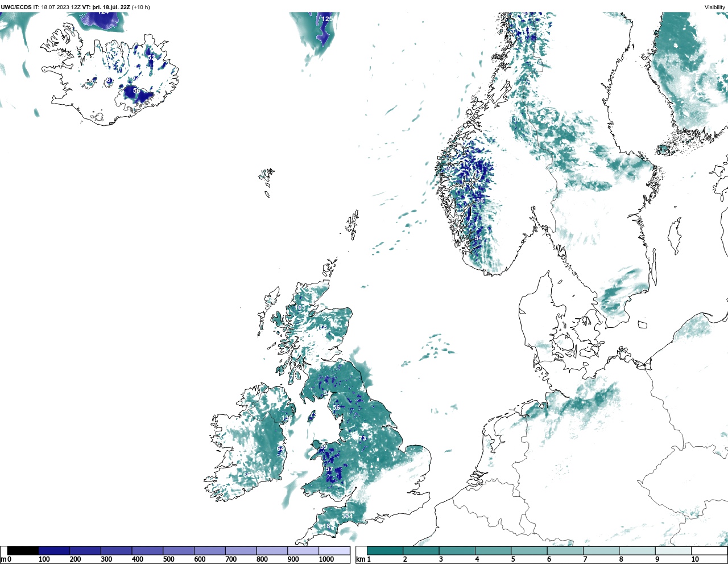The image size is (728, 564).
Task: Click the 'VT: þri. 18.júl. 22Z' valid time
Action: pos(106,7)
